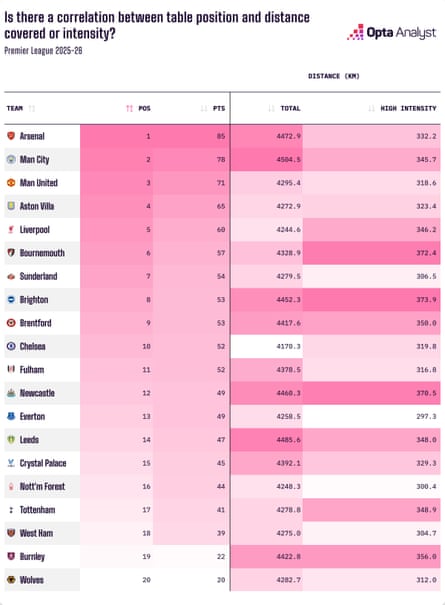
Task: Click the Liverpool crest icon
Action: coord(11,230)
